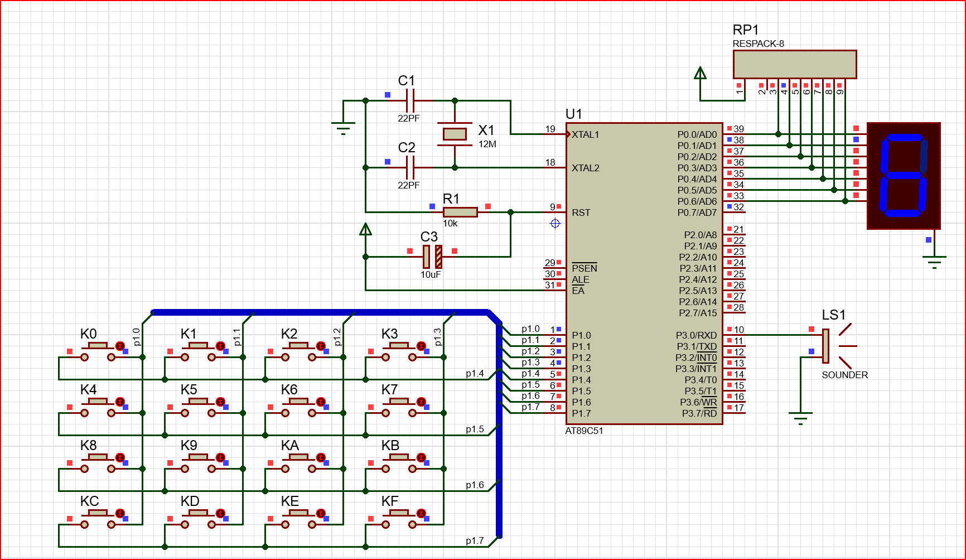Toggle the red latch actuator on K7

421,402
